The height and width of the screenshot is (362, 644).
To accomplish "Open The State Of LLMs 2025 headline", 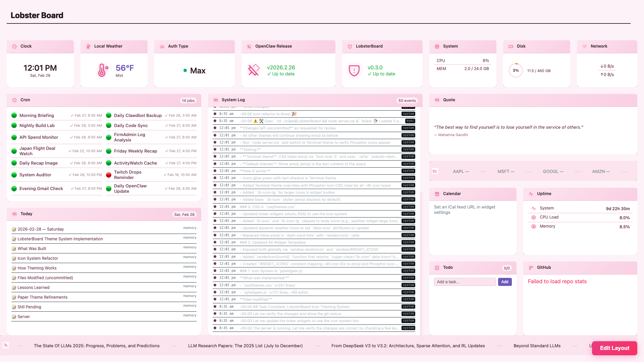I will pos(97,346).
